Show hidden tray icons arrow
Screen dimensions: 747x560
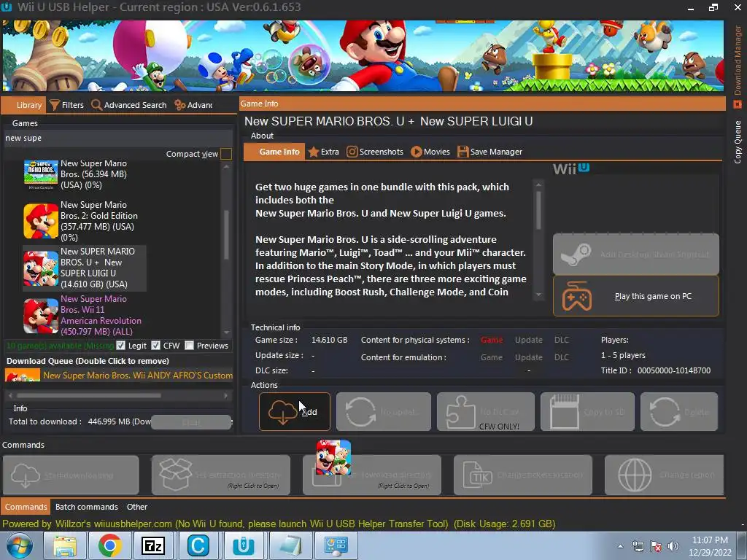[x=620, y=546]
